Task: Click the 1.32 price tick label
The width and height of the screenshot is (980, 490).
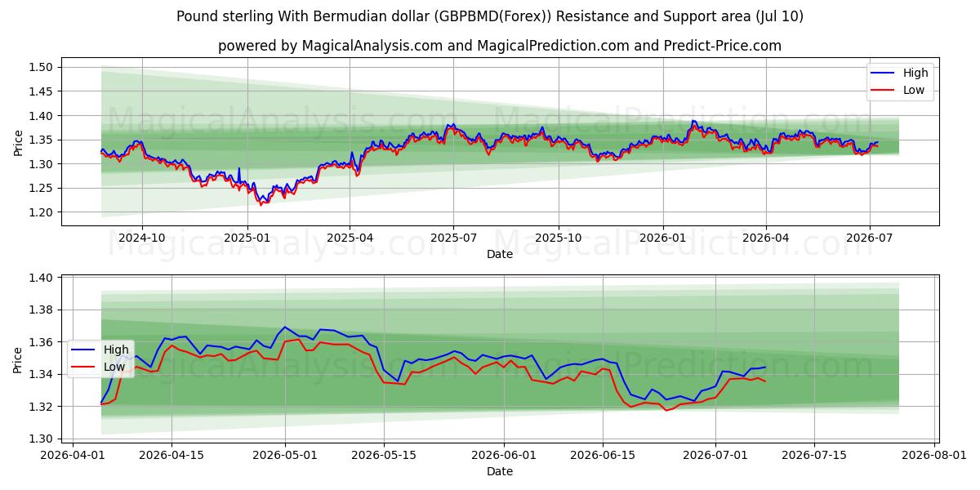Action: click(42, 407)
